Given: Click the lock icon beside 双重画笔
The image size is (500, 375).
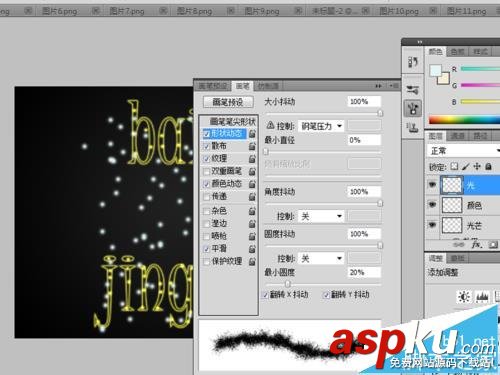Looking at the screenshot, I should (x=252, y=171).
